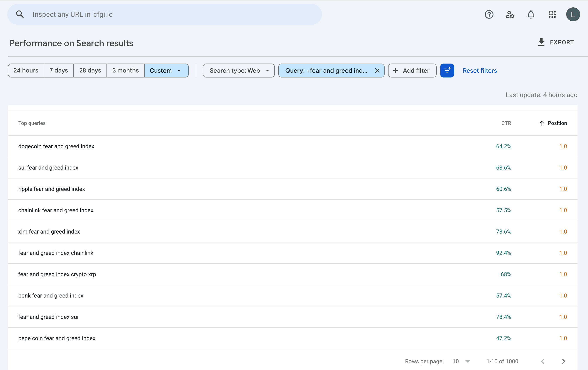Select the 28 days date range
This screenshot has height=370, width=588.
pos(90,71)
